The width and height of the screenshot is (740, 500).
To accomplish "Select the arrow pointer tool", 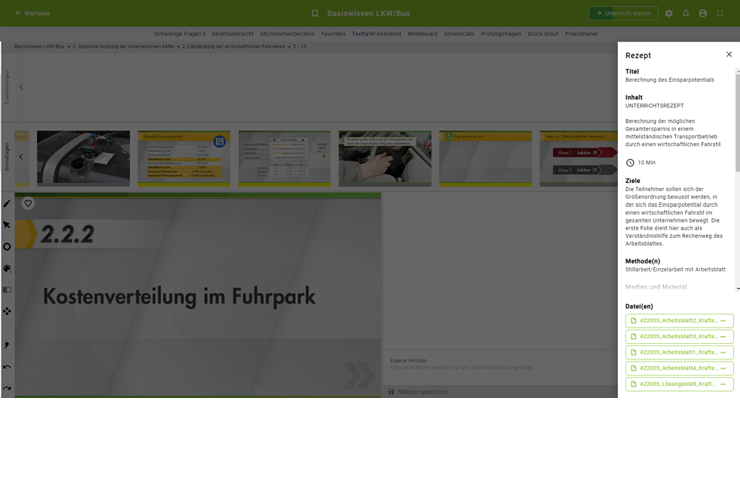I will (7, 225).
